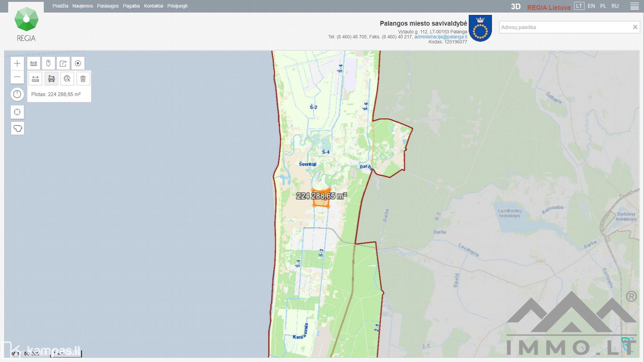Reset map rotation with compass button
This screenshot has height=362, width=644.
point(17,94)
